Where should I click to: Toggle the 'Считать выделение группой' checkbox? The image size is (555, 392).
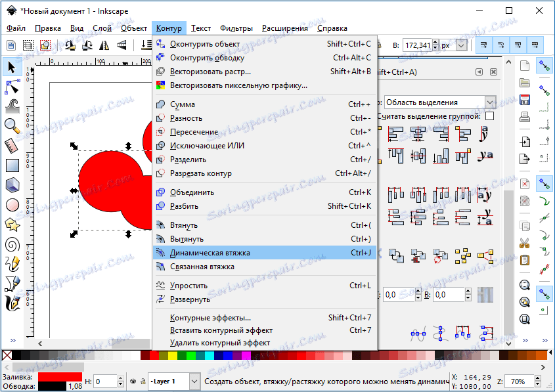(x=489, y=116)
